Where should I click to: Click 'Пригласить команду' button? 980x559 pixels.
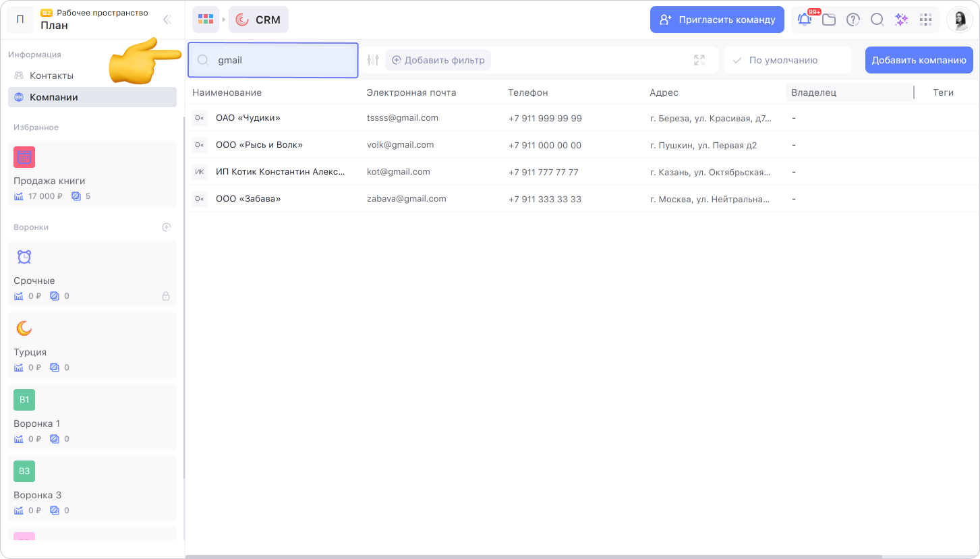click(x=717, y=20)
